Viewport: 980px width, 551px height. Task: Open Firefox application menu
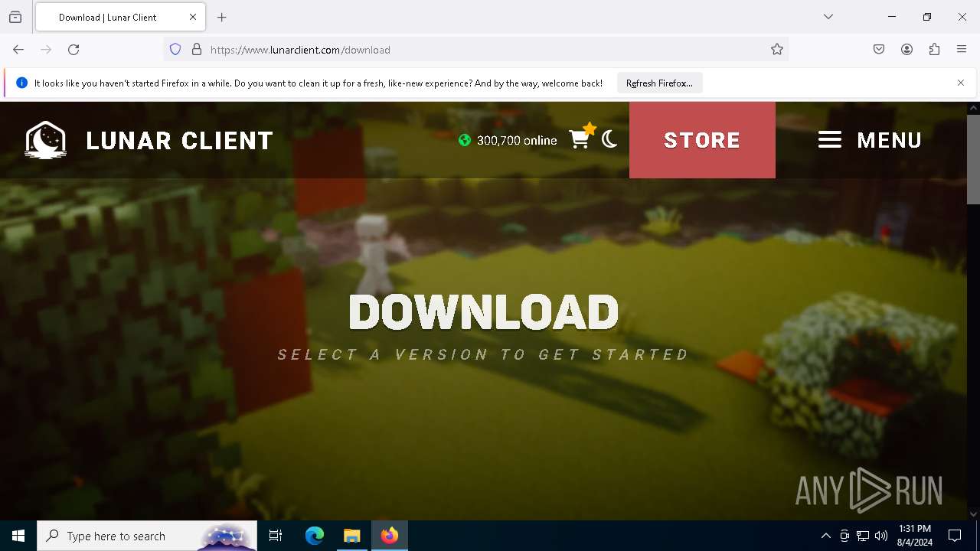pos(962,50)
